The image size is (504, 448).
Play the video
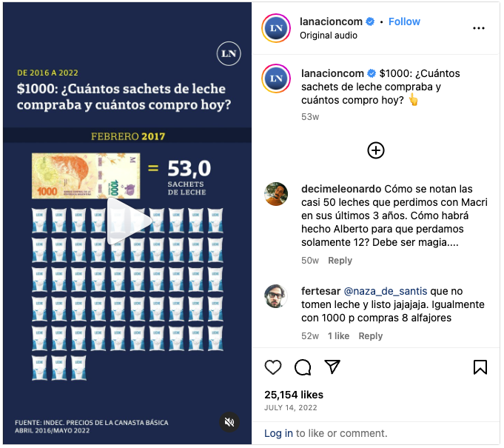[129, 221]
